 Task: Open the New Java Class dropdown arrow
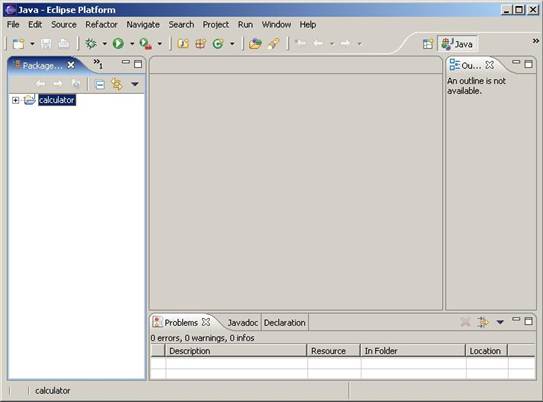click(x=232, y=44)
